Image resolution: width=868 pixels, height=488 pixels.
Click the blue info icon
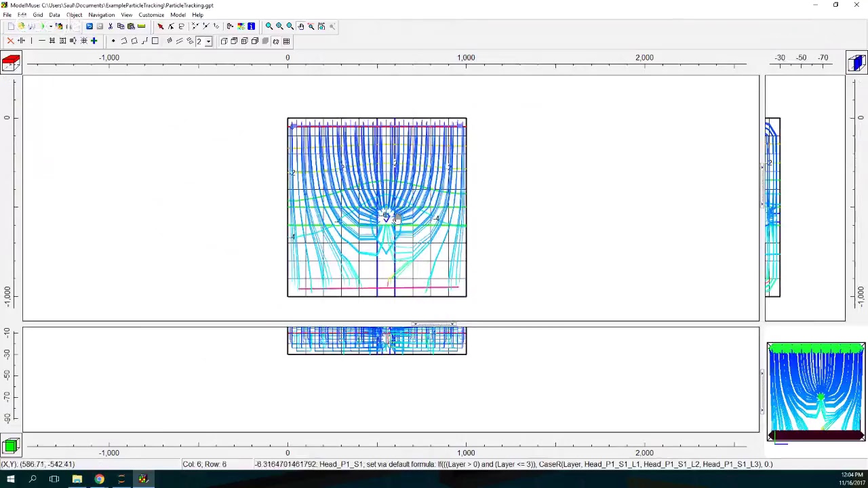click(x=251, y=26)
